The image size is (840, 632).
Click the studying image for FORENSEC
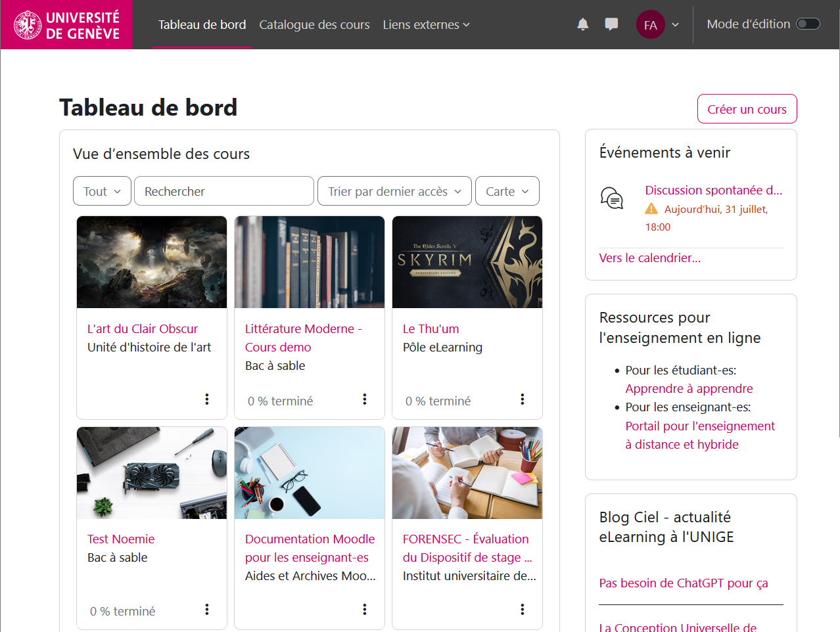pyautogui.click(x=467, y=473)
